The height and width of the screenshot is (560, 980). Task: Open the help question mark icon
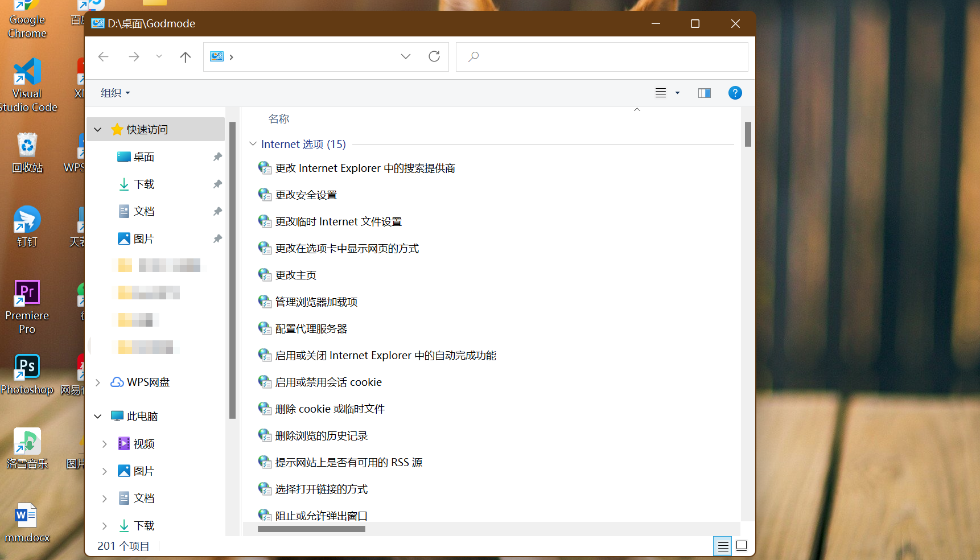tap(735, 93)
